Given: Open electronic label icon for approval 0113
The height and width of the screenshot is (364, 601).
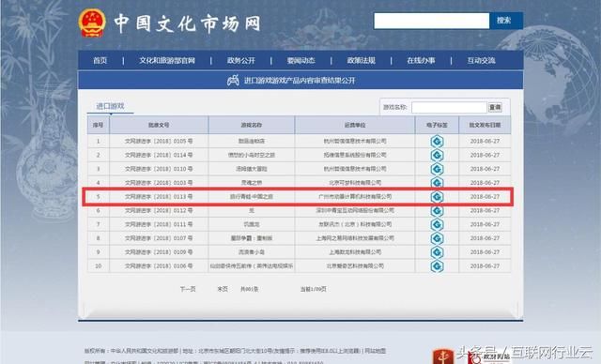Looking at the screenshot, I should click(437, 197).
